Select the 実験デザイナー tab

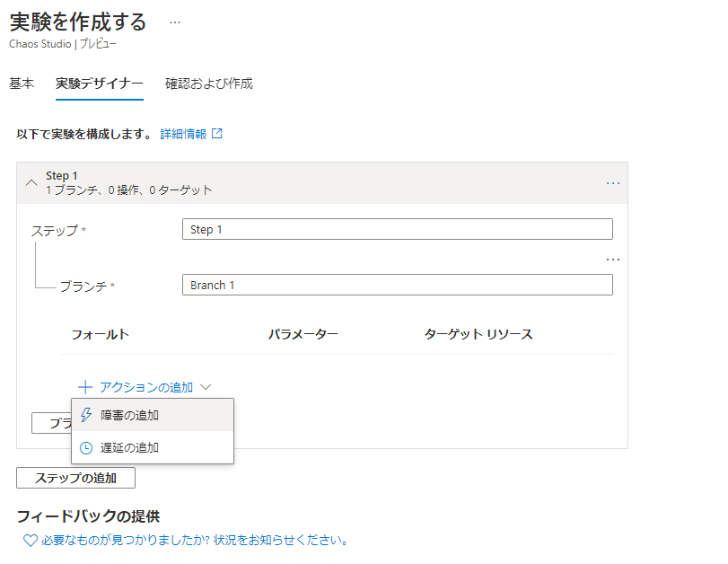(99, 83)
